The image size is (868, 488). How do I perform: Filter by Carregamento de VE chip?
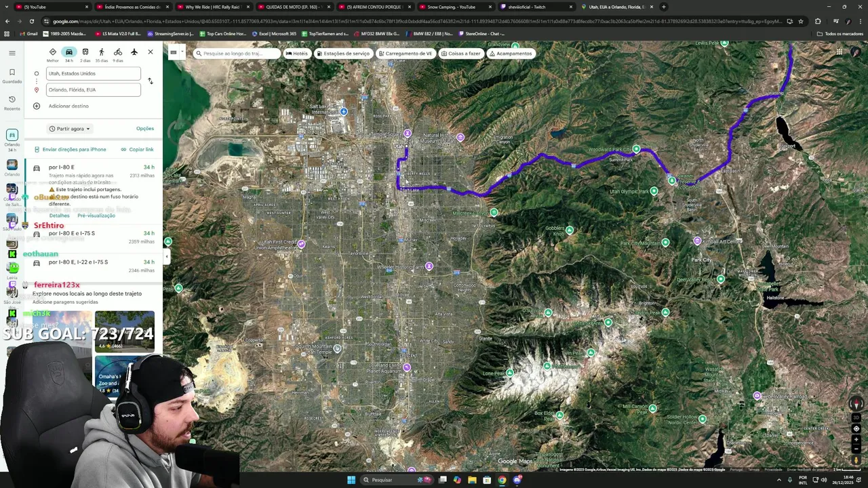[x=406, y=54]
